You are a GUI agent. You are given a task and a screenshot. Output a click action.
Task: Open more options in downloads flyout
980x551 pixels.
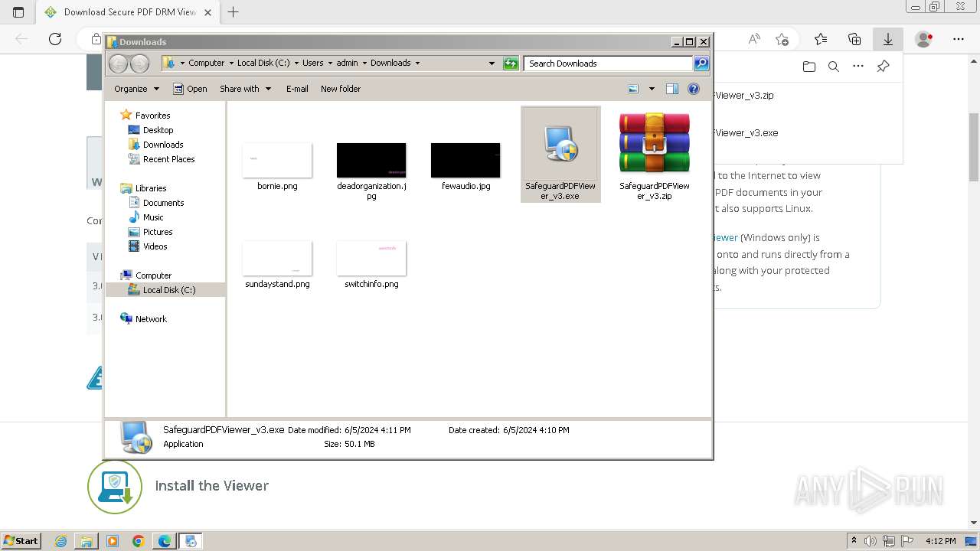858,67
